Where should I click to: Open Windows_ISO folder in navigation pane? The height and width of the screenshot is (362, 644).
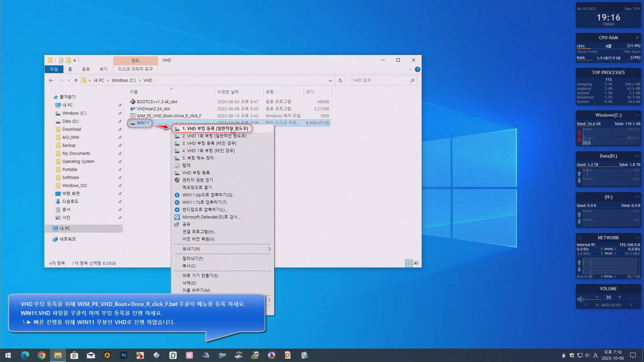(74, 186)
